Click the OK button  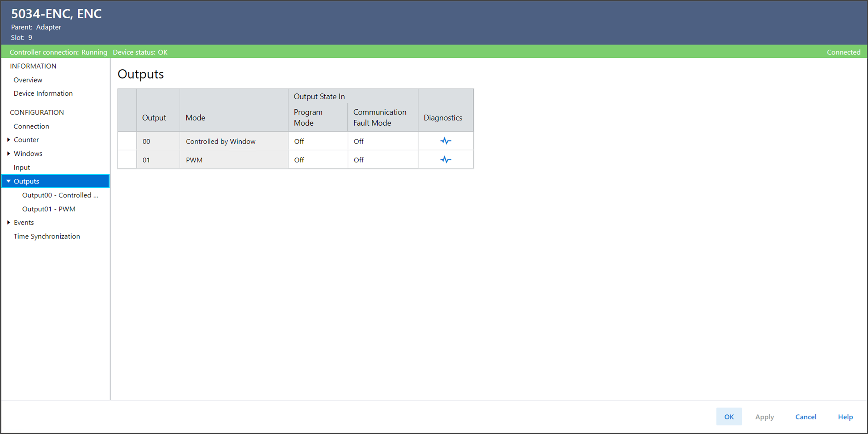[x=729, y=416]
